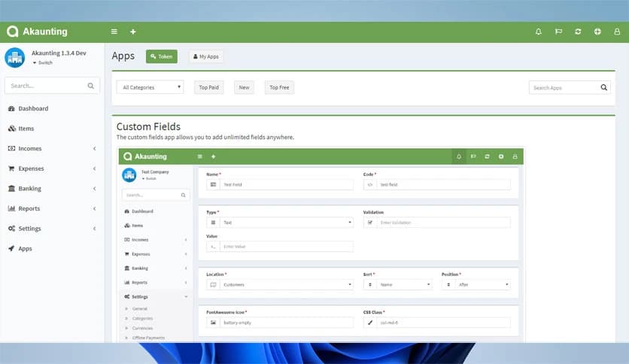Click the Apps page heading
Image resolution: width=629 pixels, height=364 pixels.
(123, 56)
